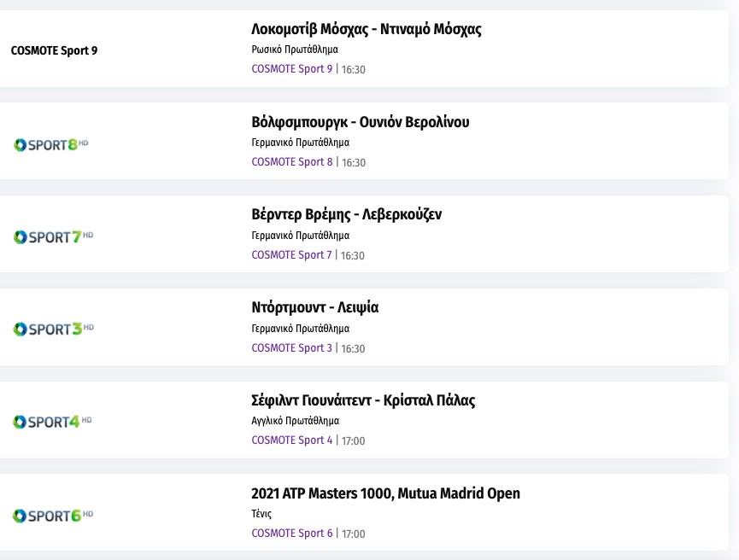Click the purple COSMOTE Sport 4 channel link

[x=292, y=440]
